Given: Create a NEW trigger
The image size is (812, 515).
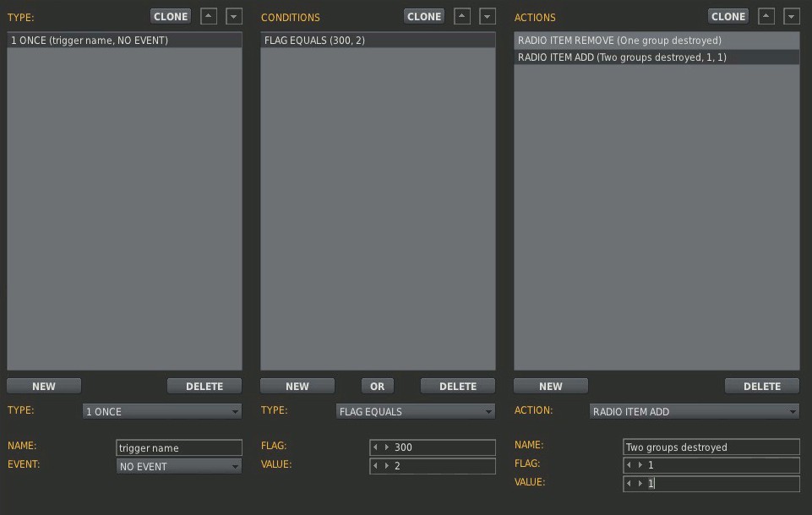Looking at the screenshot, I should [44, 386].
